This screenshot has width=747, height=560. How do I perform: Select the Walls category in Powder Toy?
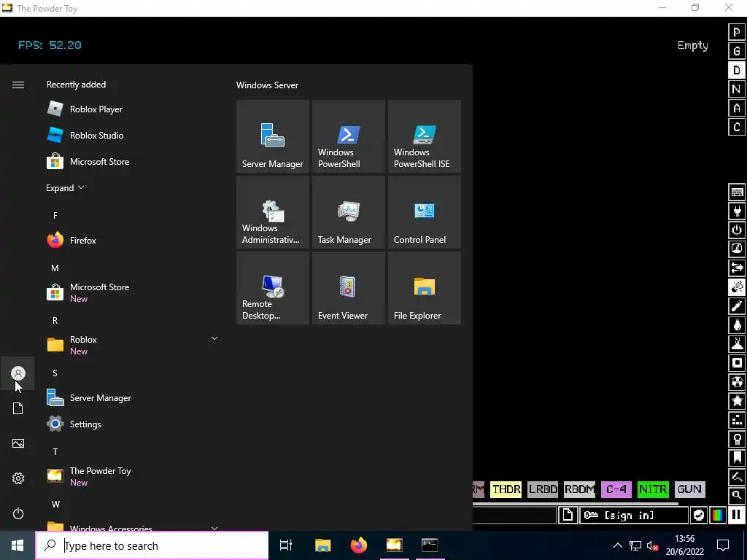pos(737,192)
